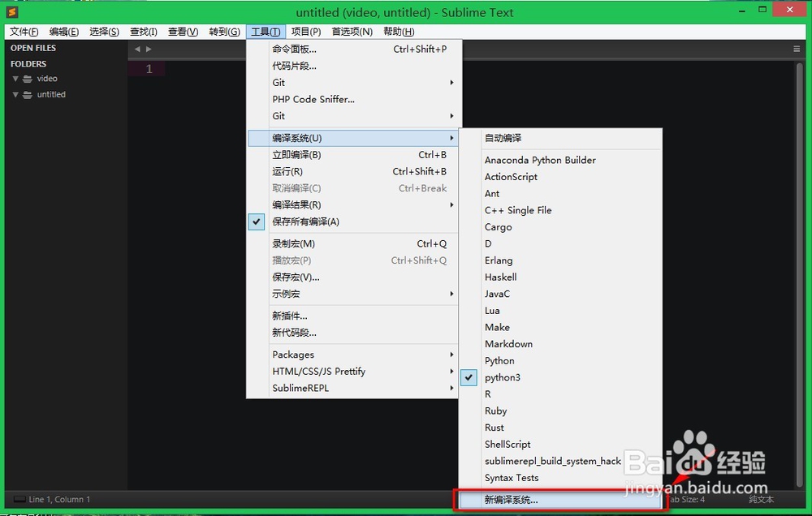The height and width of the screenshot is (516, 812).
Task: Click 运行(R) menu command
Action: (x=353, y=171)
